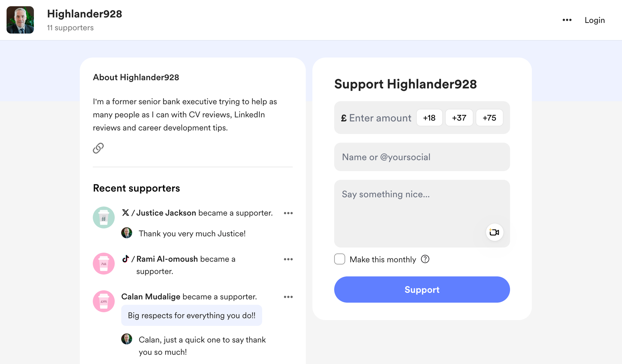Click Calan Mudalige's pink coffee cup avatar
This screenshot has width=622, height=364.
(x=104, y=301)
